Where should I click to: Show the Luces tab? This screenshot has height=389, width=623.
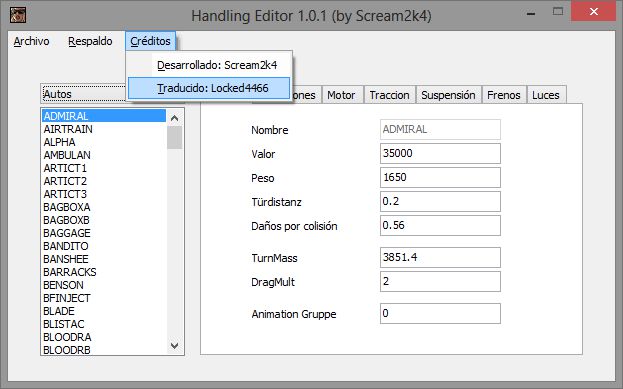[x=546, y=95]
